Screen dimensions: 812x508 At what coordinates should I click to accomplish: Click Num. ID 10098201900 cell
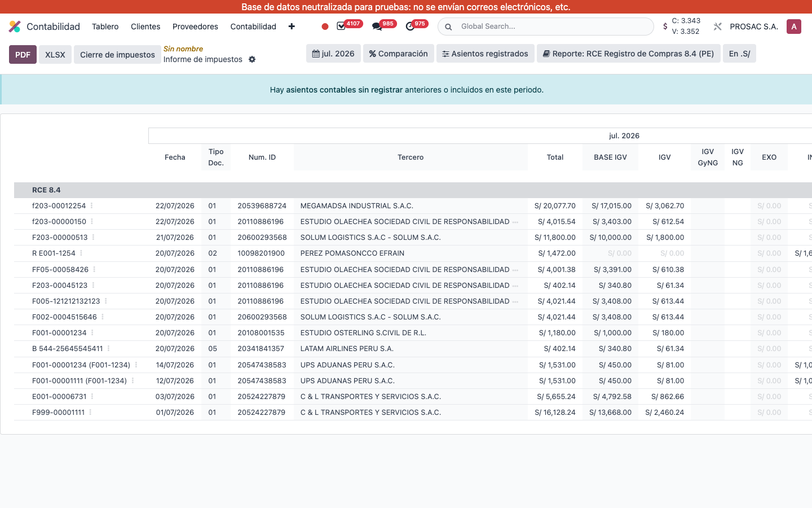pos(261,253)
